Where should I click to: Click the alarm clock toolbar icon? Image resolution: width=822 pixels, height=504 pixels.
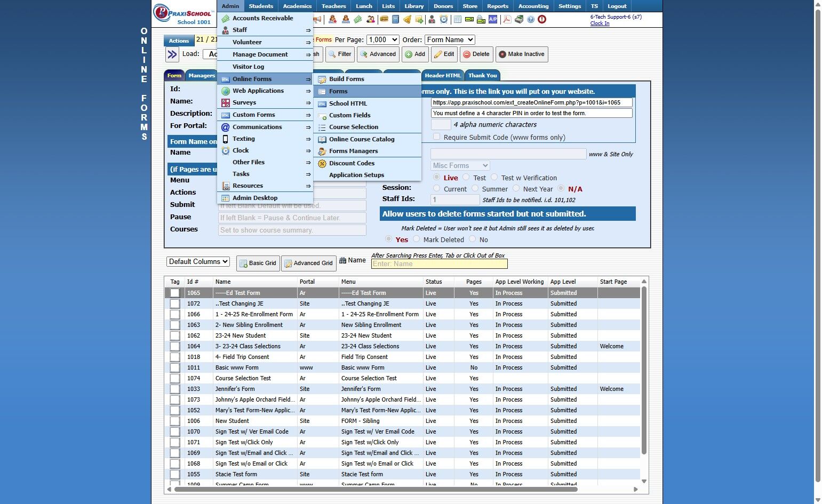(x=444, y=20)
